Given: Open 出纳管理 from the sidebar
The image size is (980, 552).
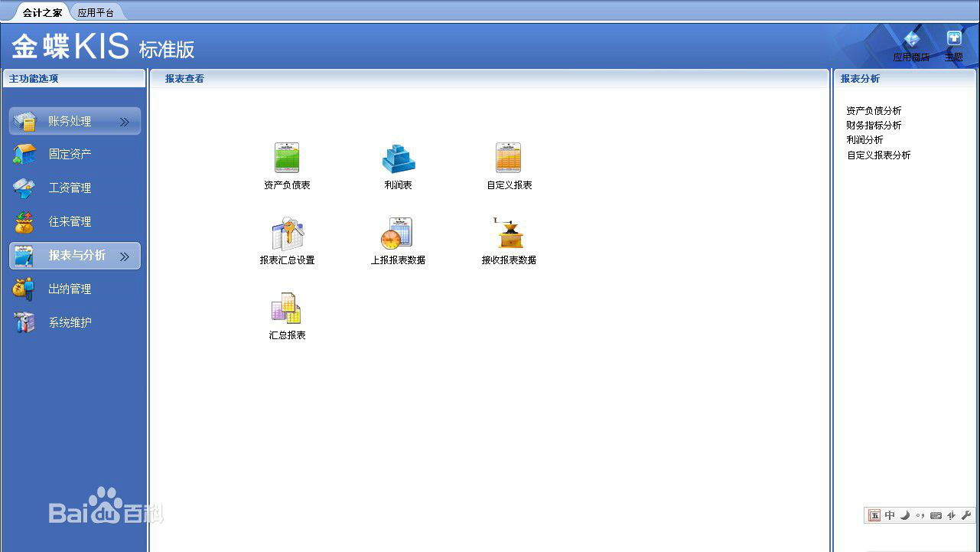Looking at the screenshot, I should tap(74, 289).
